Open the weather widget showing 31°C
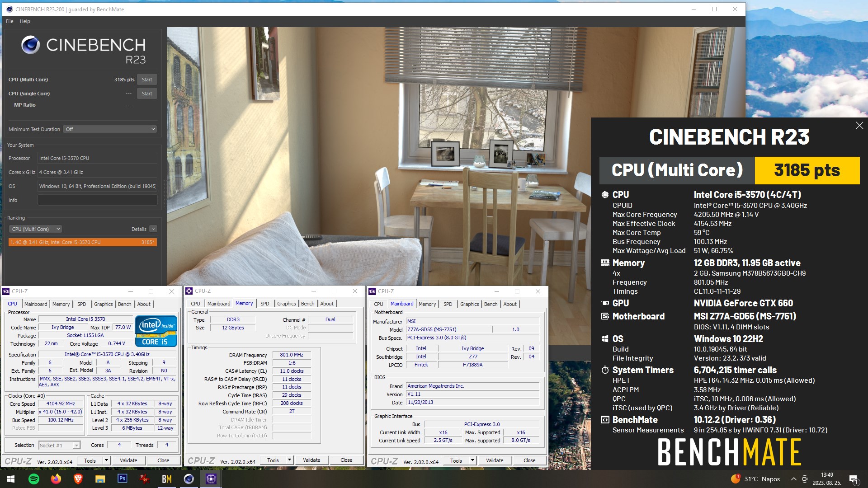The image size is (868, 488). [x=756, y=479]
